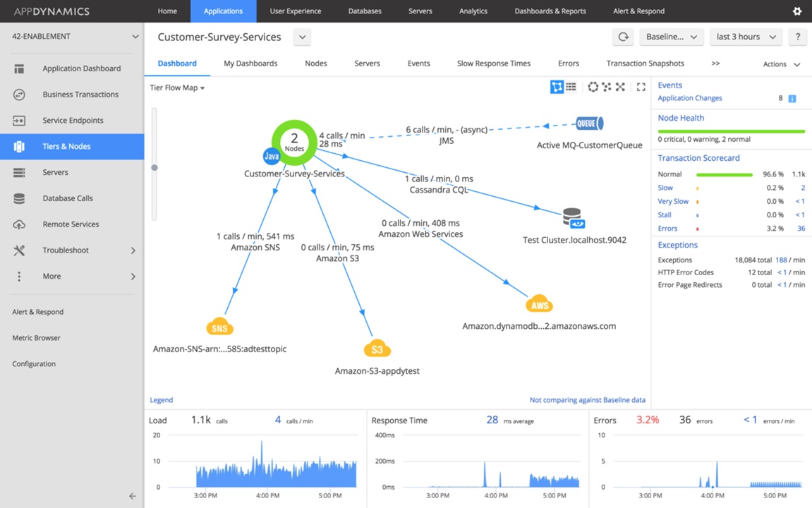Open the Databases top menu

coord(365,11)
